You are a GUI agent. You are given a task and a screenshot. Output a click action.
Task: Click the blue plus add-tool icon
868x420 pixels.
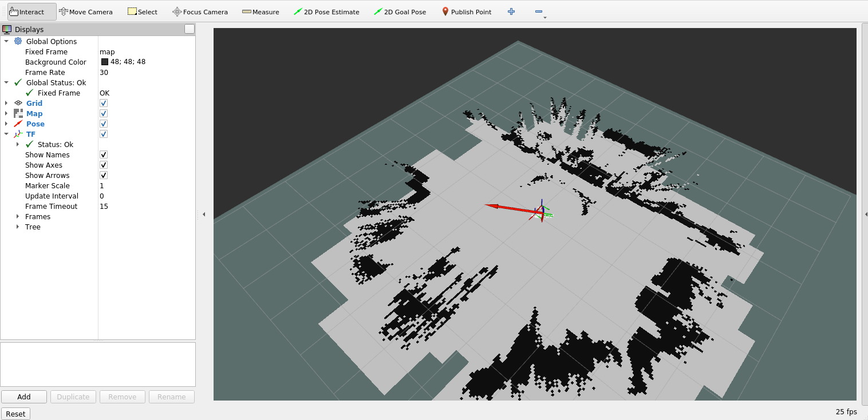511,11
